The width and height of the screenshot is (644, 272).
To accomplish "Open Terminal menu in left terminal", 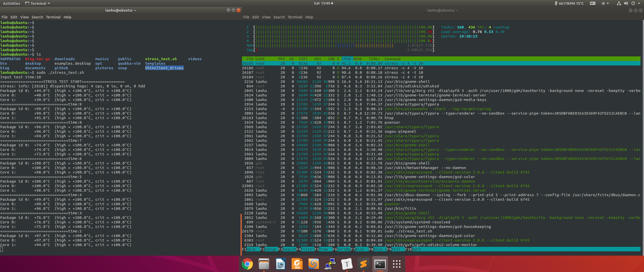I will click(x=53, y=17).
